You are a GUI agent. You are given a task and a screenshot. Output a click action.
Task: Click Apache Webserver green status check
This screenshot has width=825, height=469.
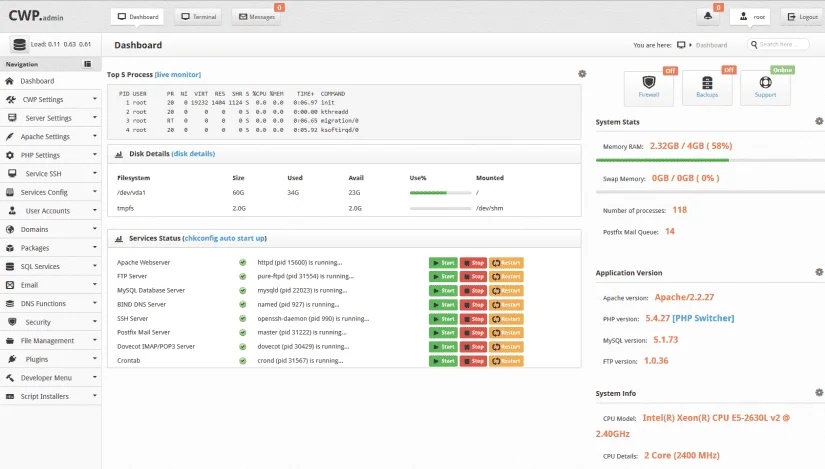[243, 262]
